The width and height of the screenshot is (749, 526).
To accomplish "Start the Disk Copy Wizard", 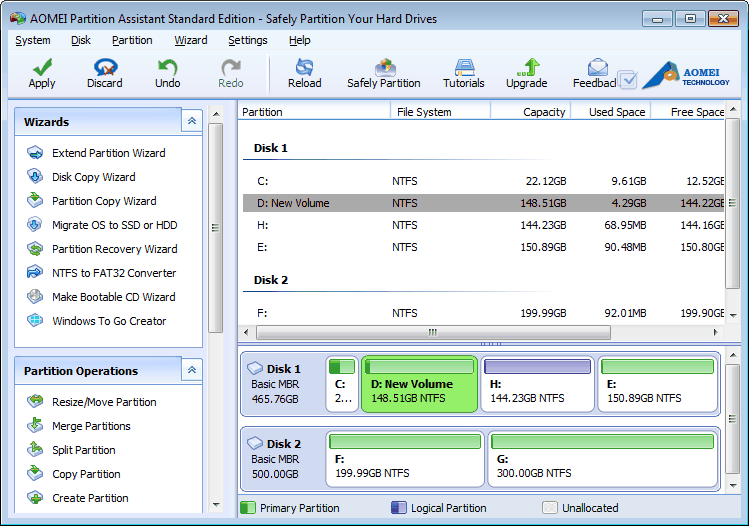I will [94, 177].
